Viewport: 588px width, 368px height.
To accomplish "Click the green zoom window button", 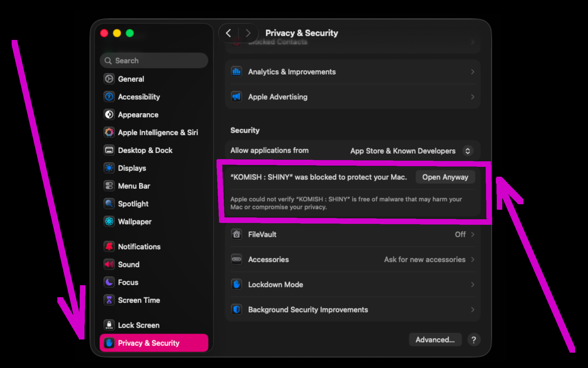I will click(x=130, y=33).
